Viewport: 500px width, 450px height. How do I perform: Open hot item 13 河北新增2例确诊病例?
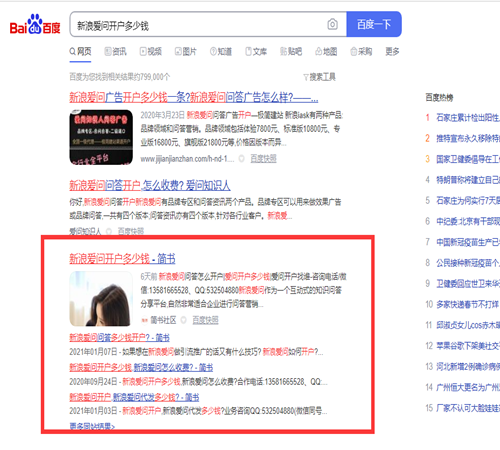click(x=468, y=366)
